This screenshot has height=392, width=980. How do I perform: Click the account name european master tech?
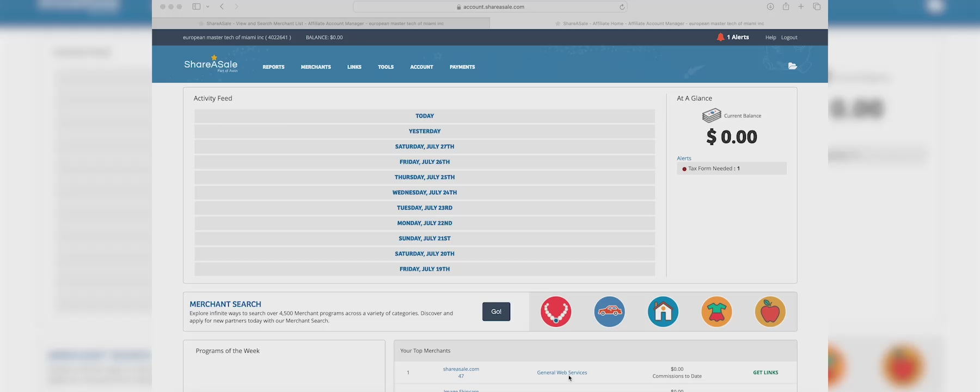click(237, 38)
